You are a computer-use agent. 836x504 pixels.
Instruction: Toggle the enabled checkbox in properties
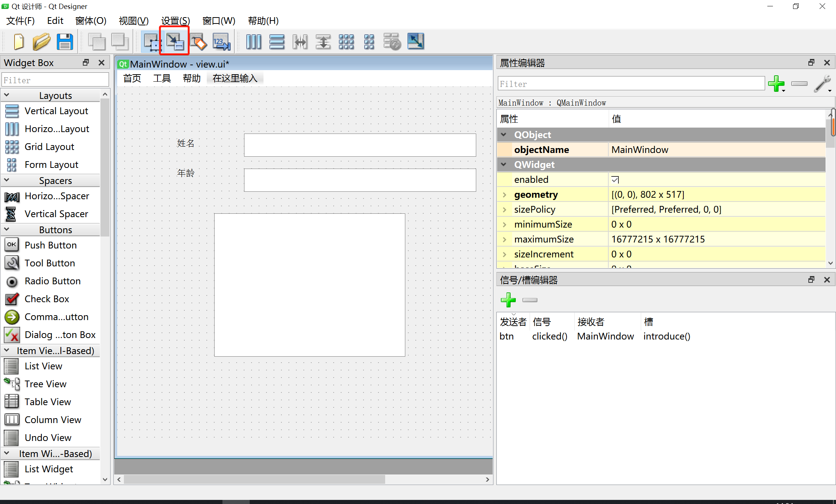615,180
